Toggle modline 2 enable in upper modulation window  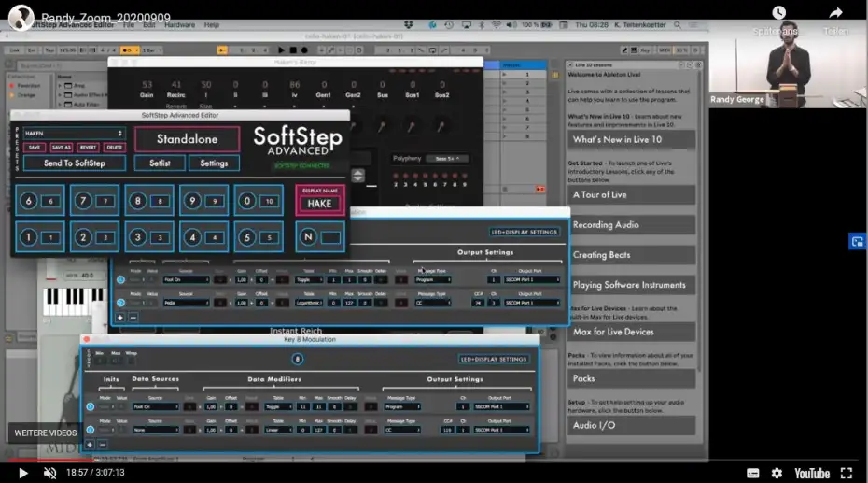(120, 303)
